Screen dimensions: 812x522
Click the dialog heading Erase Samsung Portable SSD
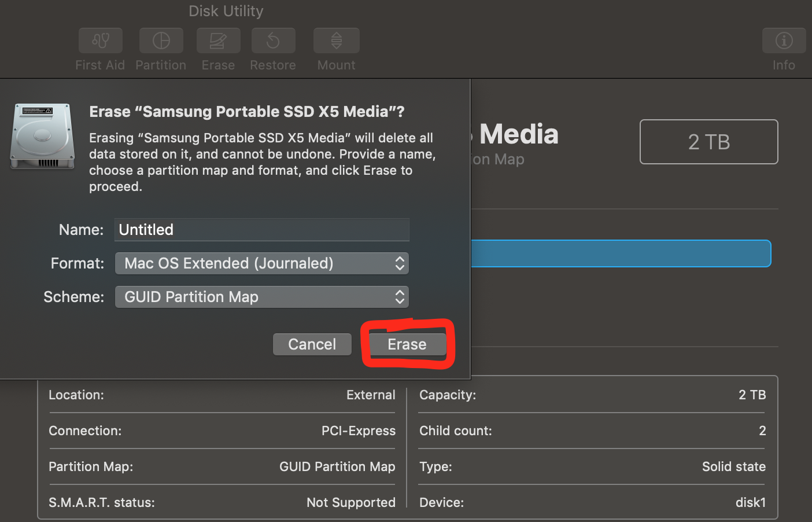[x=247, y=112]
